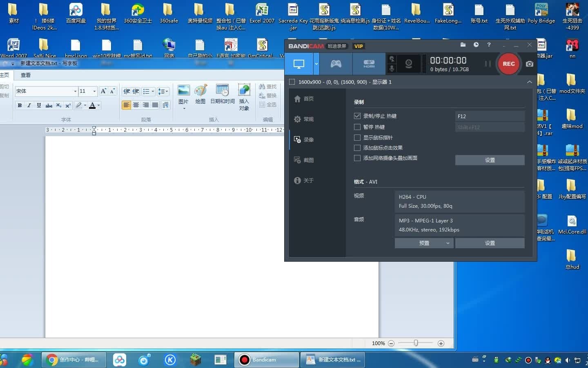Apply the black font color swatch
The height and width of the screenshot is (368, 588).
(92, 105)
